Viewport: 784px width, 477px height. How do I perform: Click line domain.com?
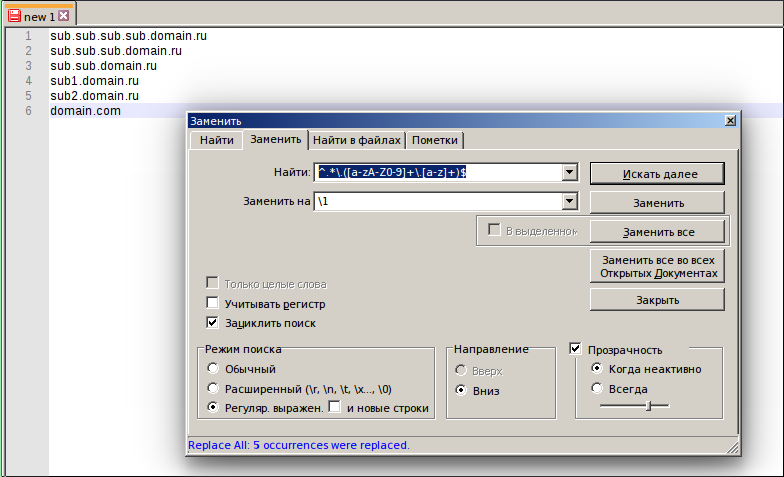pyautogui.click(x=86, y=111)
